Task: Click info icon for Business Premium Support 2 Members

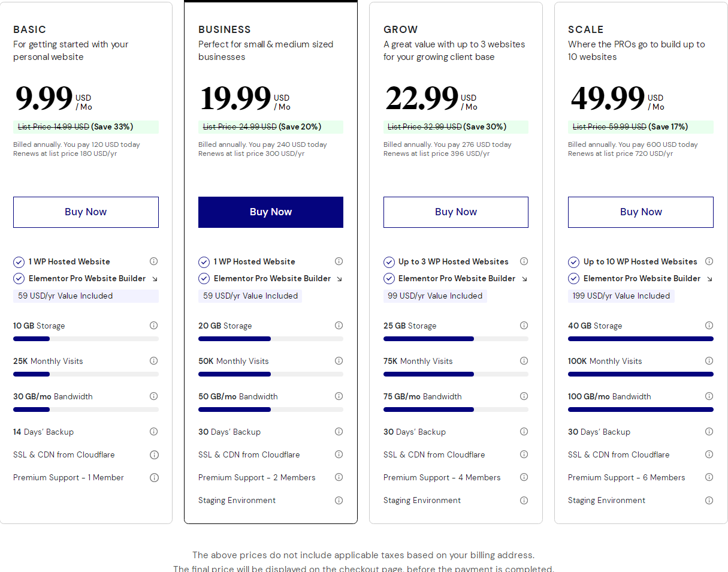Action: pyautogui.click(x=339, y=477)
